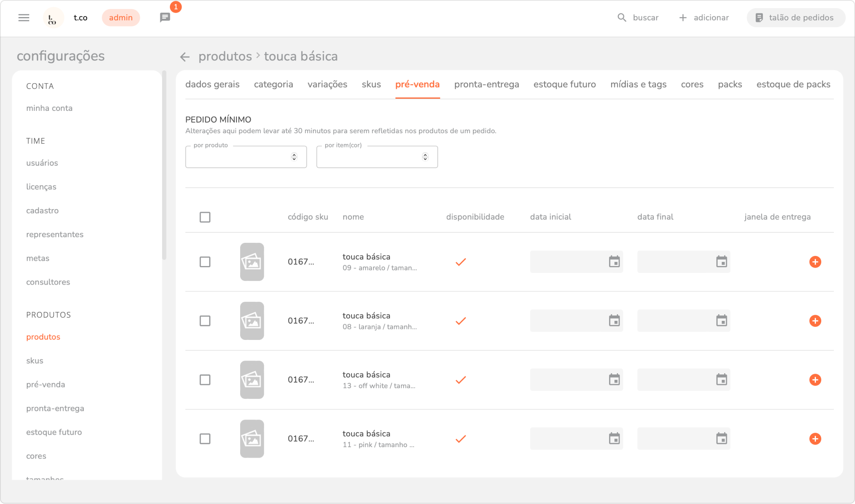Open data inicial calendar for amarelo row
Viewport: 855px width, 504px height.
tap(614, 262)
